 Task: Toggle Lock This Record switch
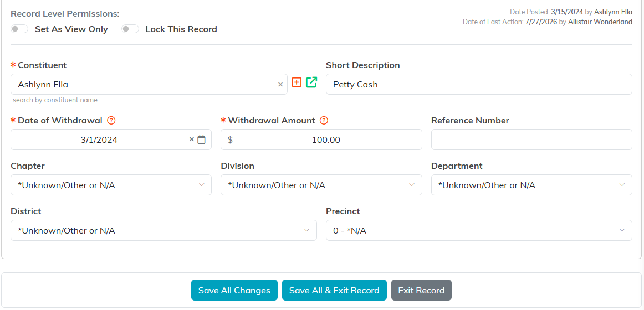[130, 29]
